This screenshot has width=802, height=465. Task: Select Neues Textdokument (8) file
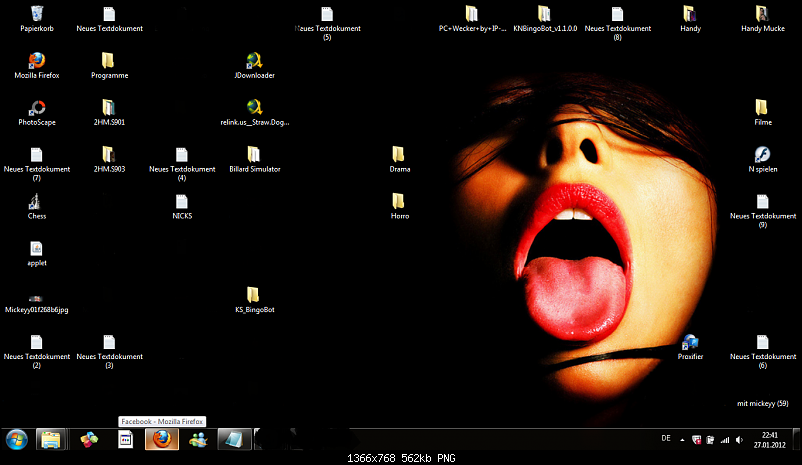point(618,23)
